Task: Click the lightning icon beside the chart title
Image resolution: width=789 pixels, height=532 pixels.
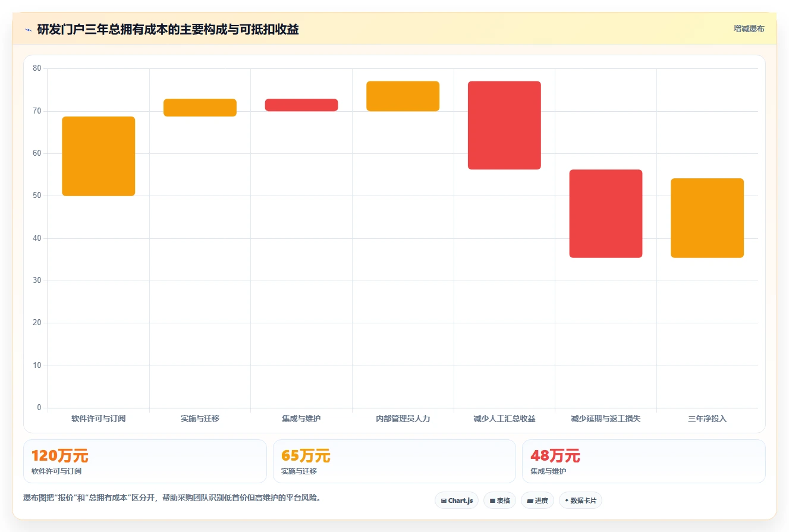Action: click(x=29, y=30)
